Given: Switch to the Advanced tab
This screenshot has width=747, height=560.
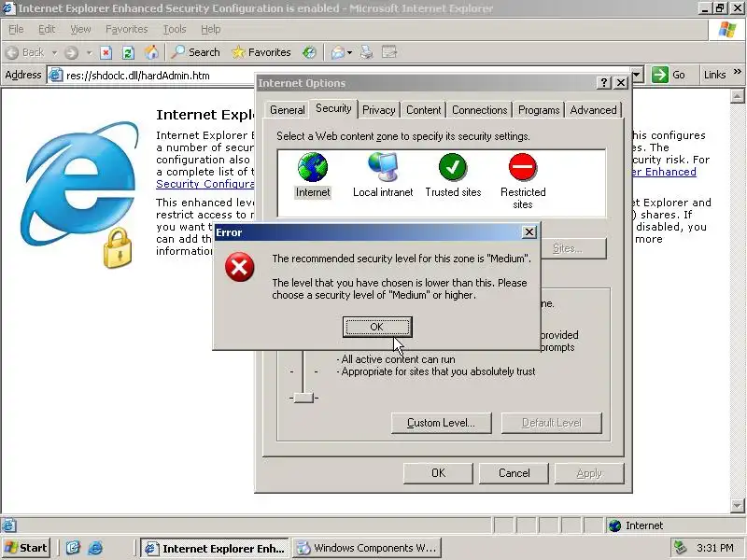Looking at the screenshot, I should click(x=593, y=110).
